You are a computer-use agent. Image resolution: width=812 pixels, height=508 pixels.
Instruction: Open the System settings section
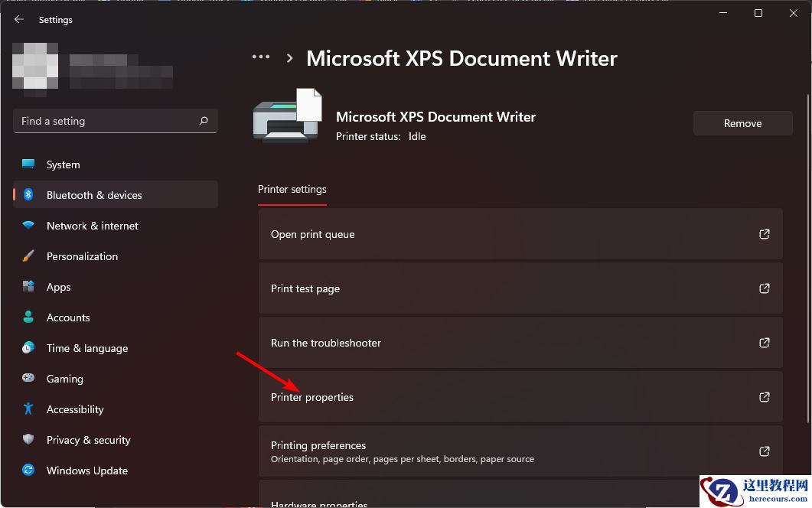63,164
